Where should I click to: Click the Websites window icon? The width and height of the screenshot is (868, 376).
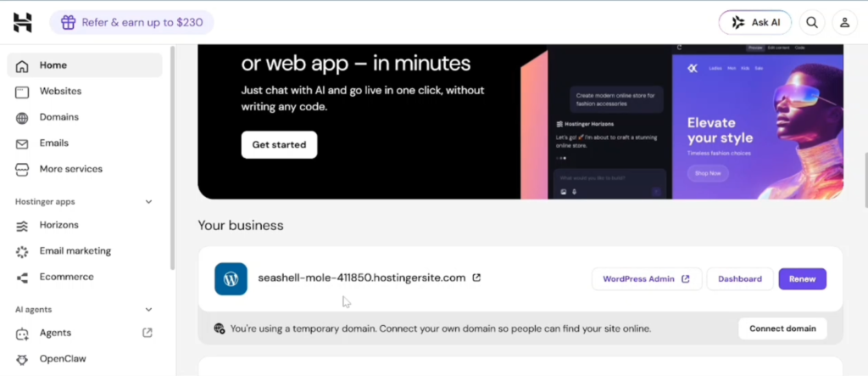pos(22,92)
